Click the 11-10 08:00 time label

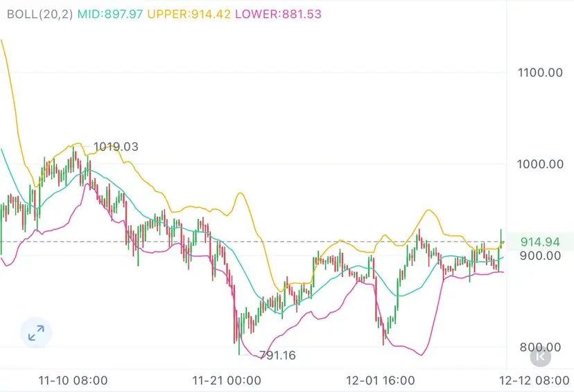[x=73, y=380]
